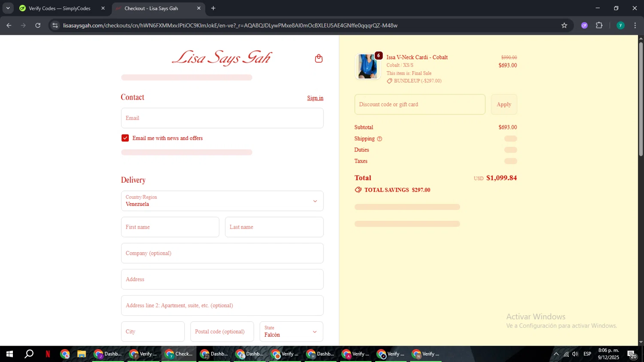Click the Issa V-Neck Cardi - Cobalt title
The height and width of the screenshot is (362, 644).
[x=417, y=57]
